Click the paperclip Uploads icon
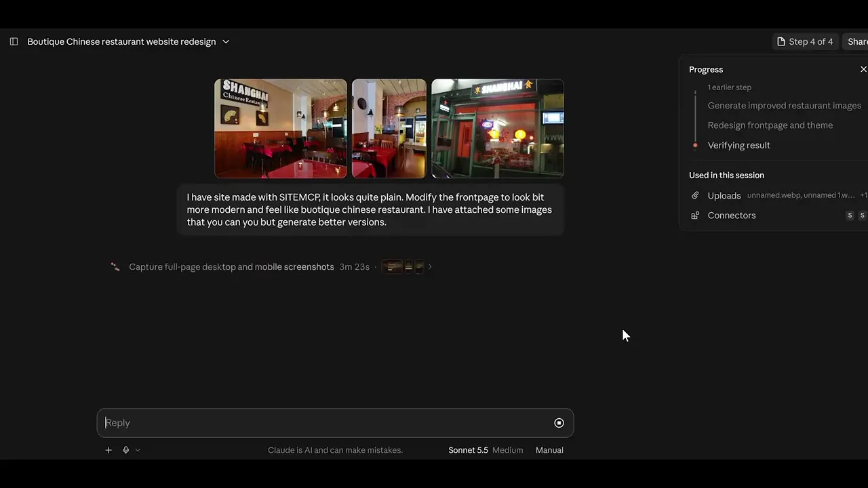 (x=695, y=195)
